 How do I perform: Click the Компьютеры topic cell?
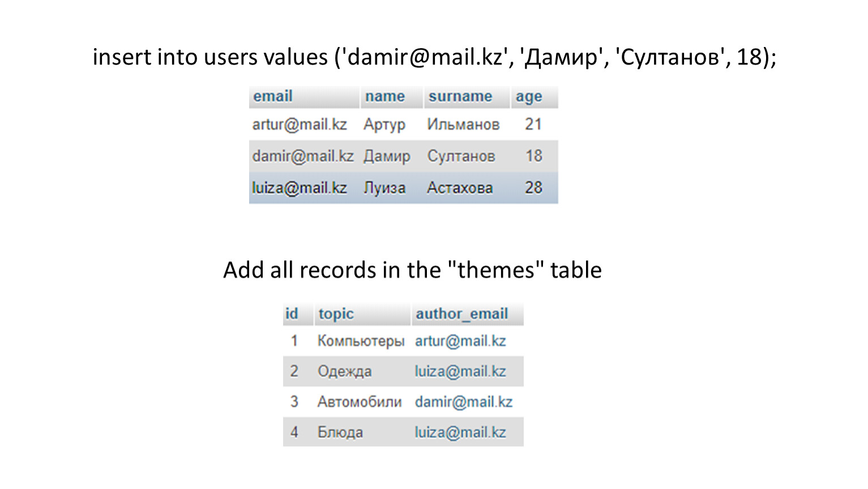point(361,341)
